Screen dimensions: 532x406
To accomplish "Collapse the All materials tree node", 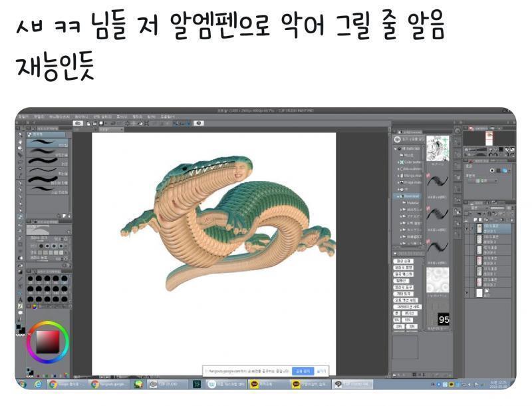I will (x=395, y=148).
